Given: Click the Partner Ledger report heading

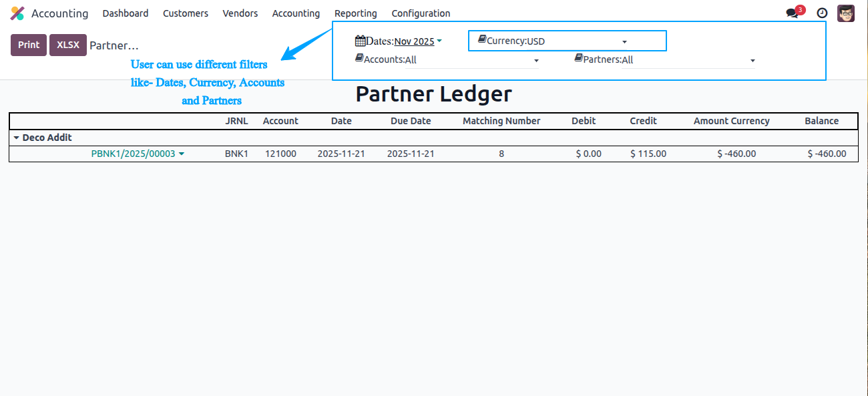Looking at the screenshot, I should coord(433,94).
